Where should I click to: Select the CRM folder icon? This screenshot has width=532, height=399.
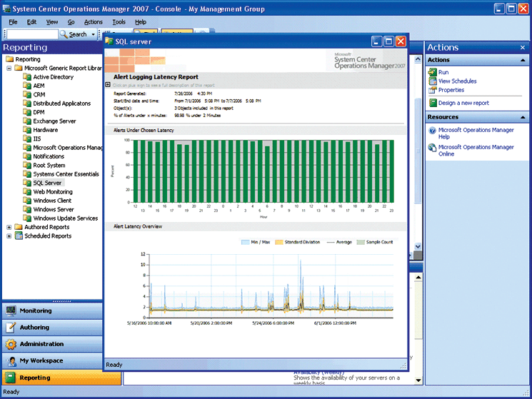click(x=27, y=95)
